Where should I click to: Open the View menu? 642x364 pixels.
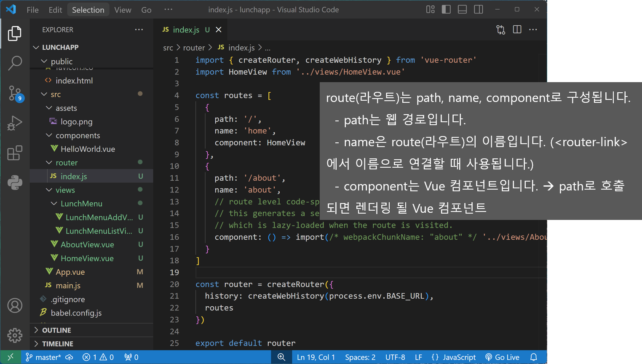(x=123, y=10)
